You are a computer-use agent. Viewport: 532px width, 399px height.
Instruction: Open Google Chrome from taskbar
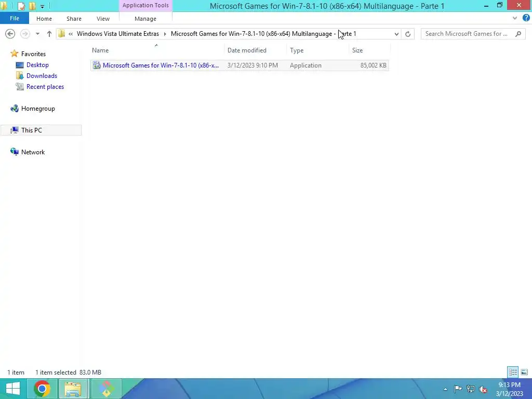[x=42, y=389]
